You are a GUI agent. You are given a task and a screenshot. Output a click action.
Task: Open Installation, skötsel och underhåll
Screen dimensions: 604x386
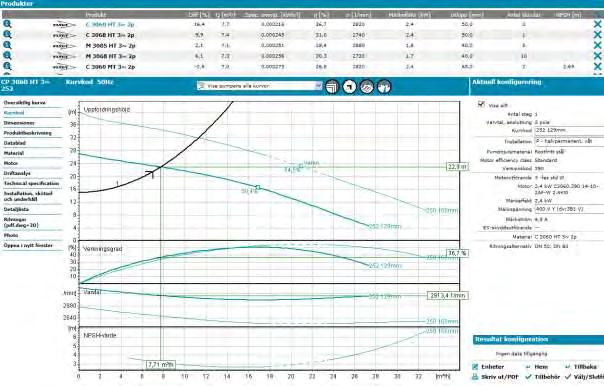pyautogui.click(x=28, y=196)
